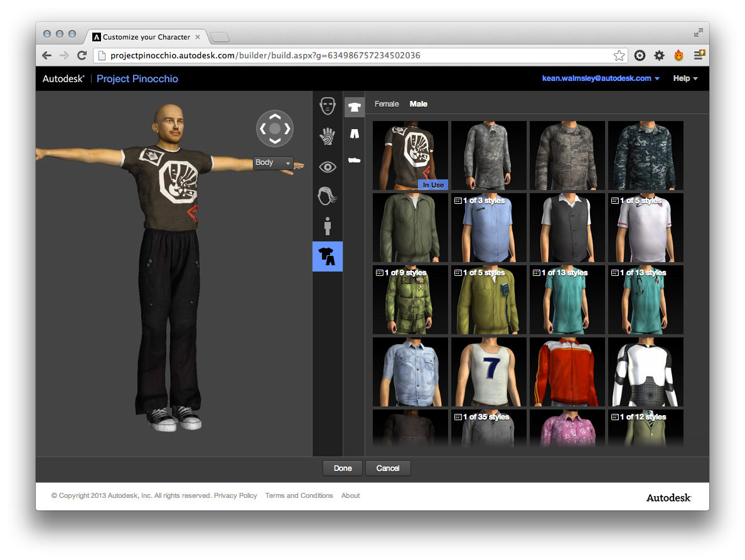Select the body shape figure icon
745x560 pixels.
[328, 226]
